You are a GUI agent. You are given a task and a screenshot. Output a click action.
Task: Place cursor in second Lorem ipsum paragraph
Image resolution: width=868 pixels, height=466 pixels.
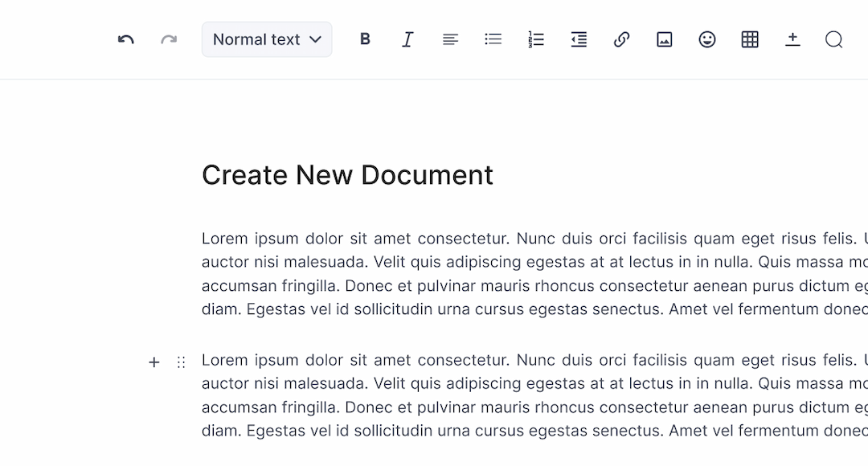(x=534, y=395)
